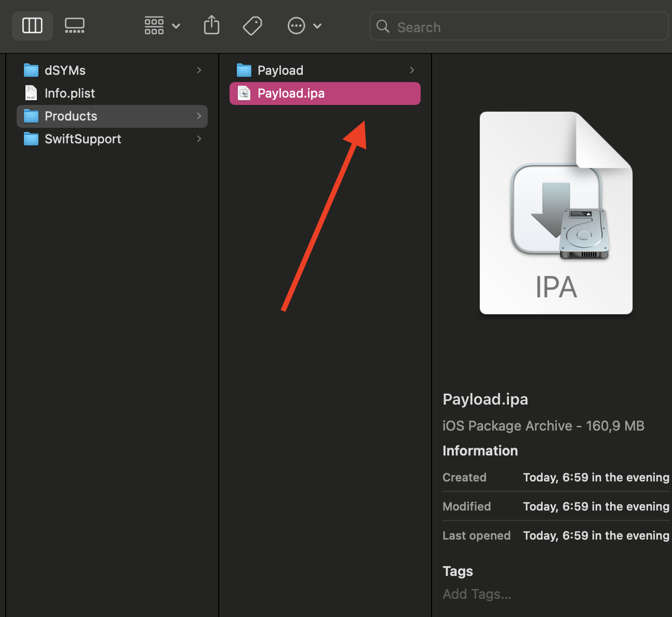This screenshot has width=672, height=617.
Task: Click the magnifying glass search icon
Action: click(383, 26)
